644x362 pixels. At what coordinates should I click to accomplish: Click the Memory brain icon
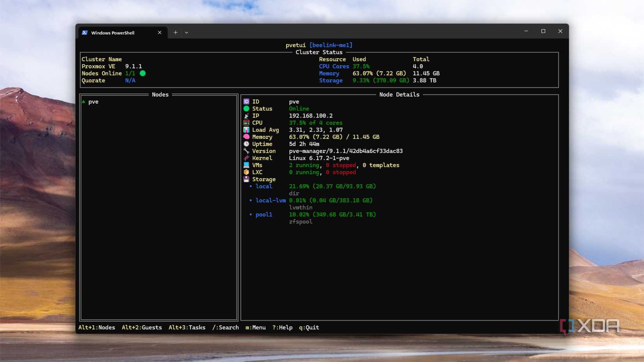click(x=246, y=137)
